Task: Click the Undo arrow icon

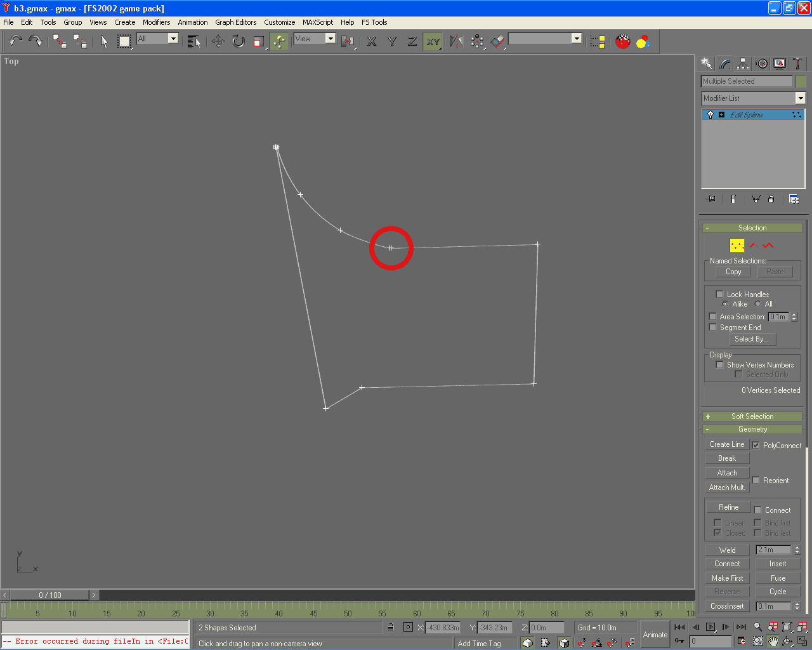Action: click(15, 41)
